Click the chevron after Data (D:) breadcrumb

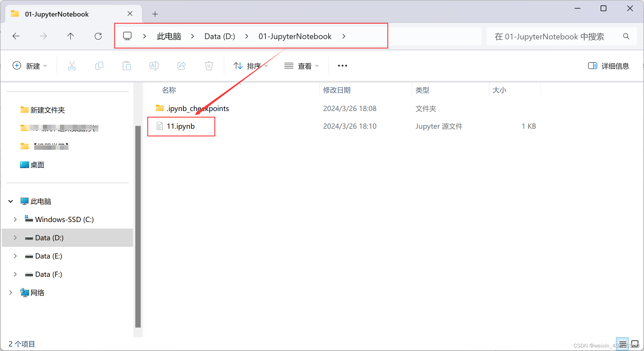[247, 36]
